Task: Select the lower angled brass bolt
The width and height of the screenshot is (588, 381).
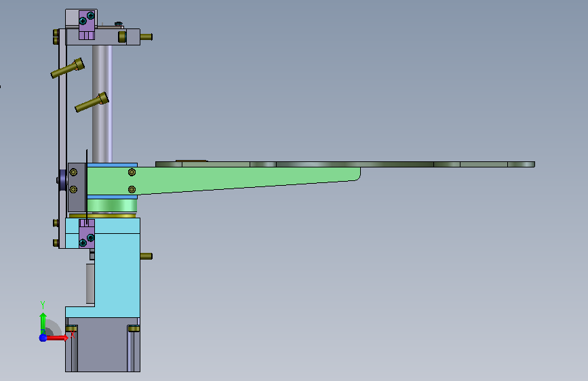Action: pyautogui.click(x=92, y=102)
